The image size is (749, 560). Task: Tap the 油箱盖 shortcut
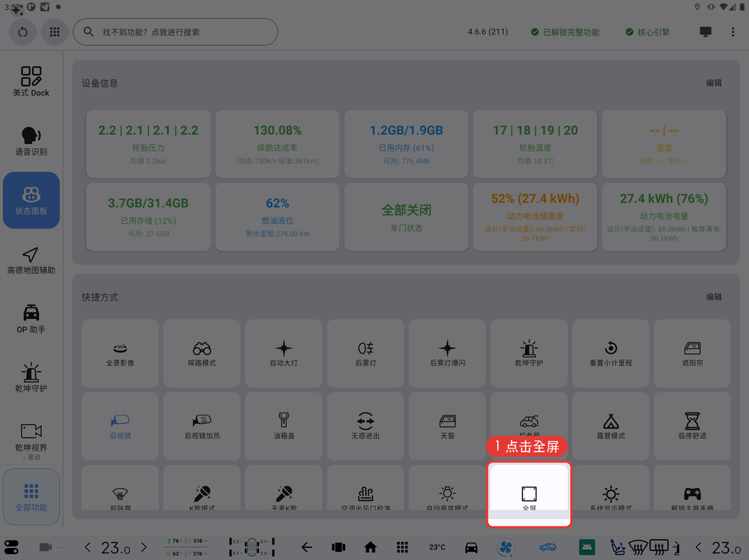(x=284, y=426)
